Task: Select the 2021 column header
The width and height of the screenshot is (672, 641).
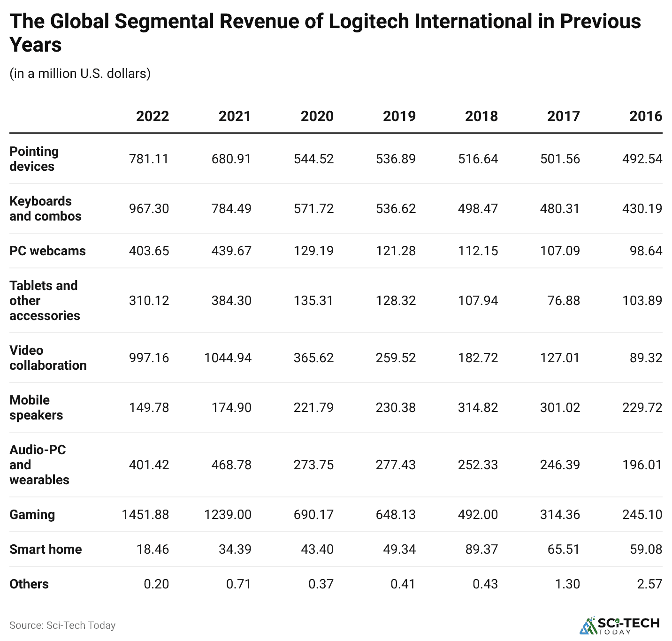Action: (x=235, y=116)
